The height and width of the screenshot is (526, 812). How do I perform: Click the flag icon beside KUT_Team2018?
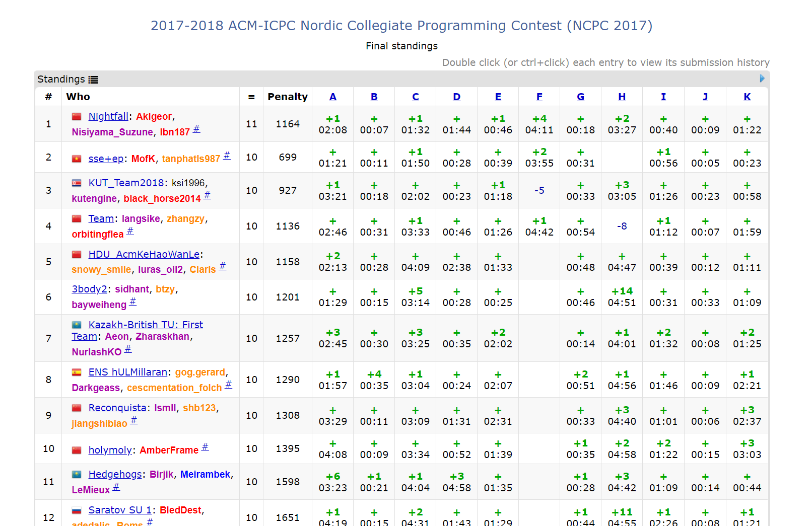(77, 183)
